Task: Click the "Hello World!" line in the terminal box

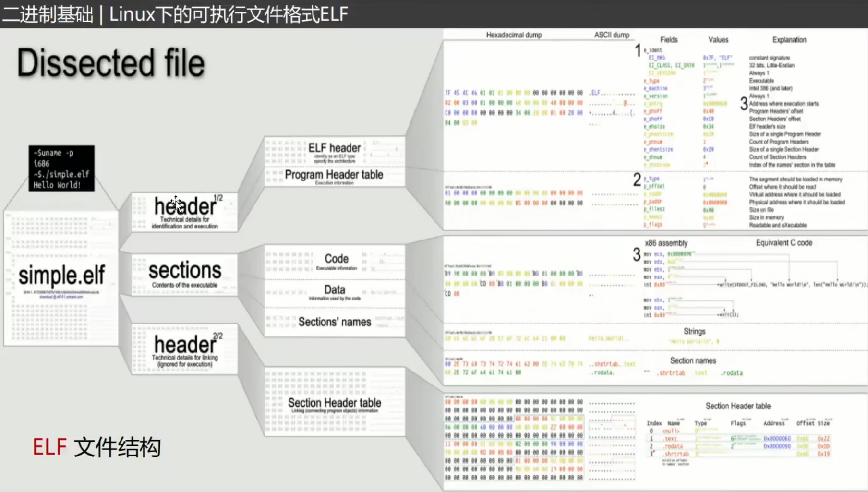Action: click(57, 185)
